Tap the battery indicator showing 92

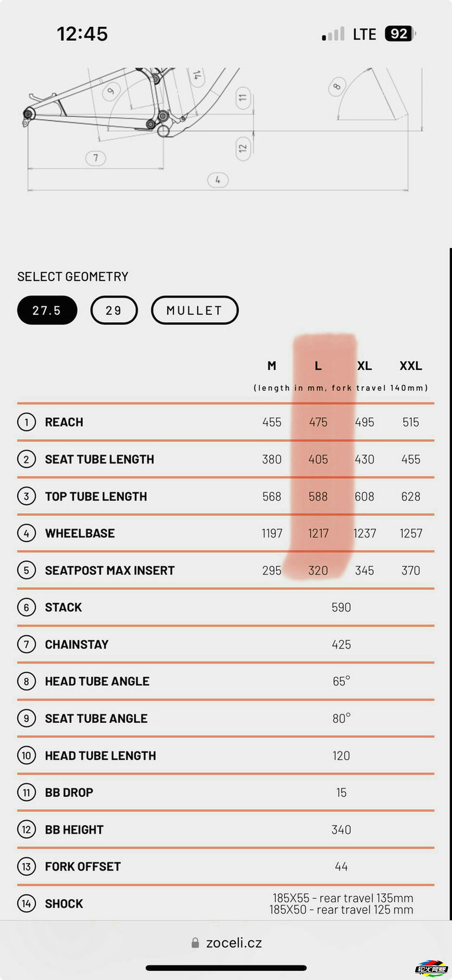(x=400, y=34)
